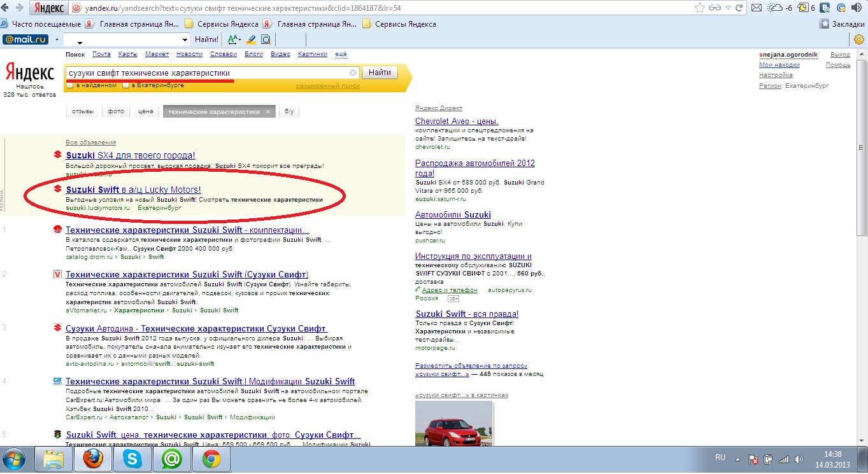
Task: Click the VKontakte toolbar icon
Action: (x=825, y=8)
